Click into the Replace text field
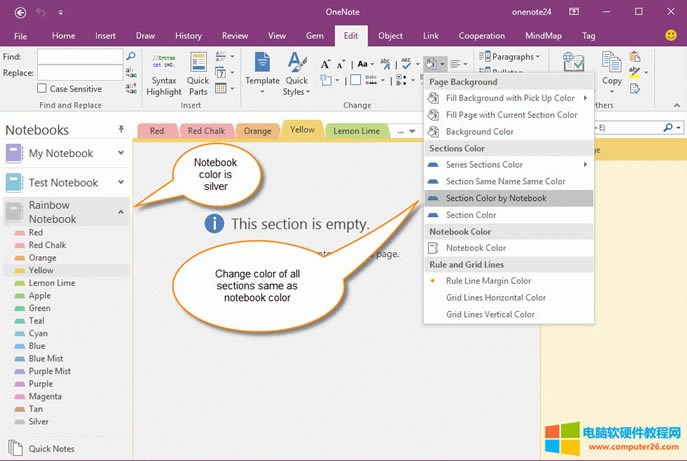This screenshot has width=687, height=461. click(79, 73)
